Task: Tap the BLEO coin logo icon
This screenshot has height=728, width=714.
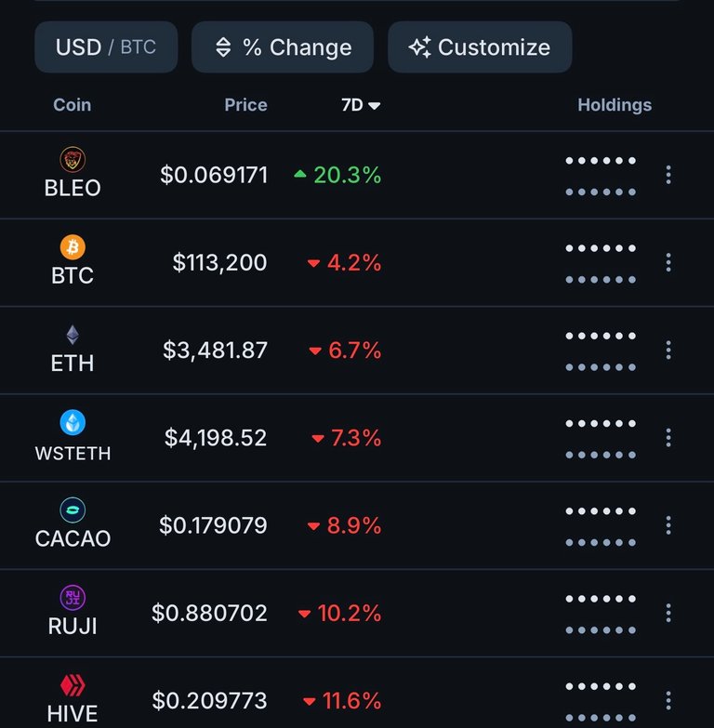Action: [x=73, y=159]
